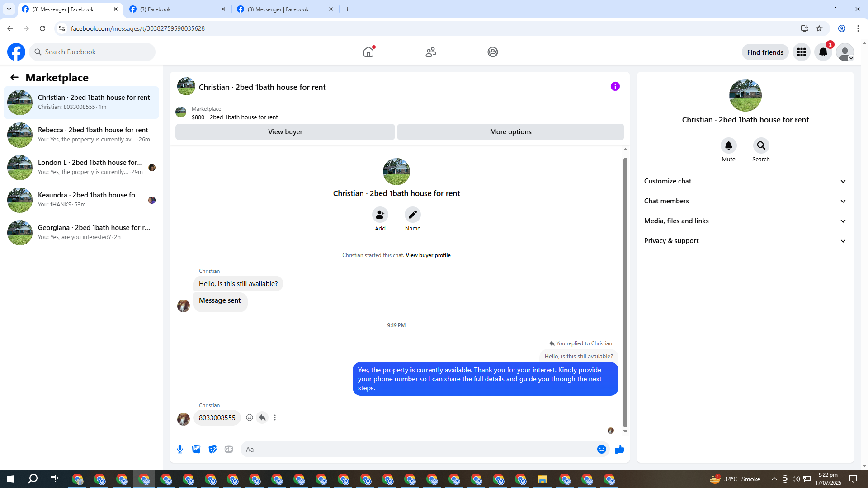This screenshot has width=868, height=488.
Task: Open a new browser tab
Action: (347, 9)
